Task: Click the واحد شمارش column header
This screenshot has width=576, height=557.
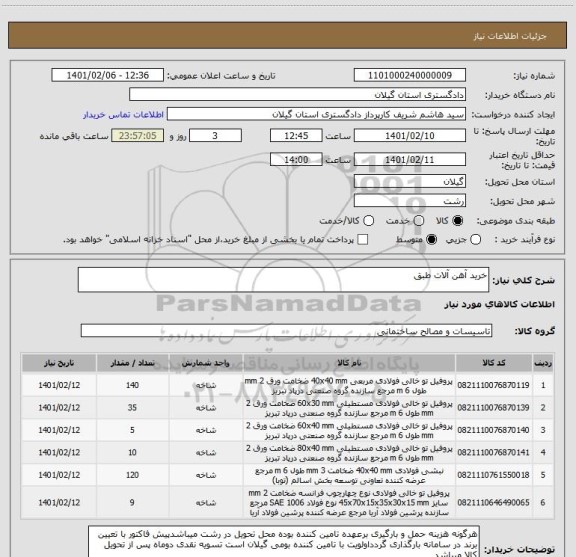Action: 206,363
